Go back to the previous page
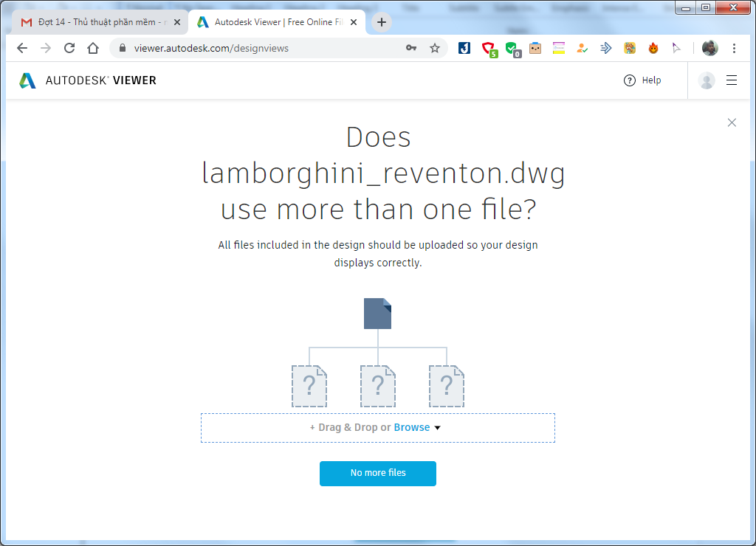The width and height of the screenshot is (756, 546). point(22,48)
